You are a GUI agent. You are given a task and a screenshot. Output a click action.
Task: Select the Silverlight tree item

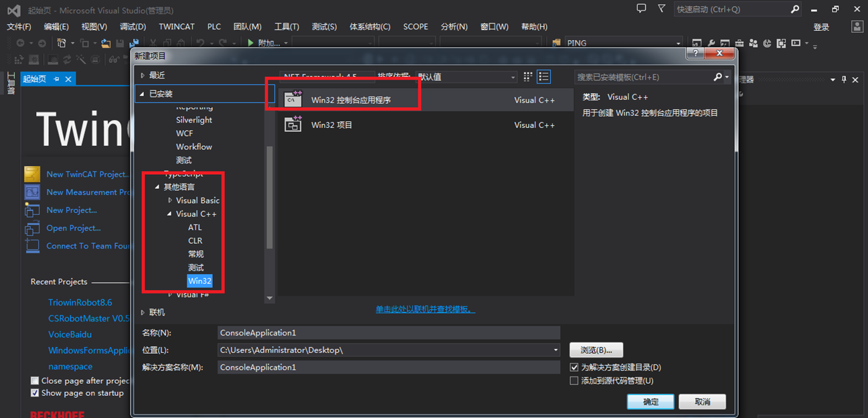pos(194,120)
